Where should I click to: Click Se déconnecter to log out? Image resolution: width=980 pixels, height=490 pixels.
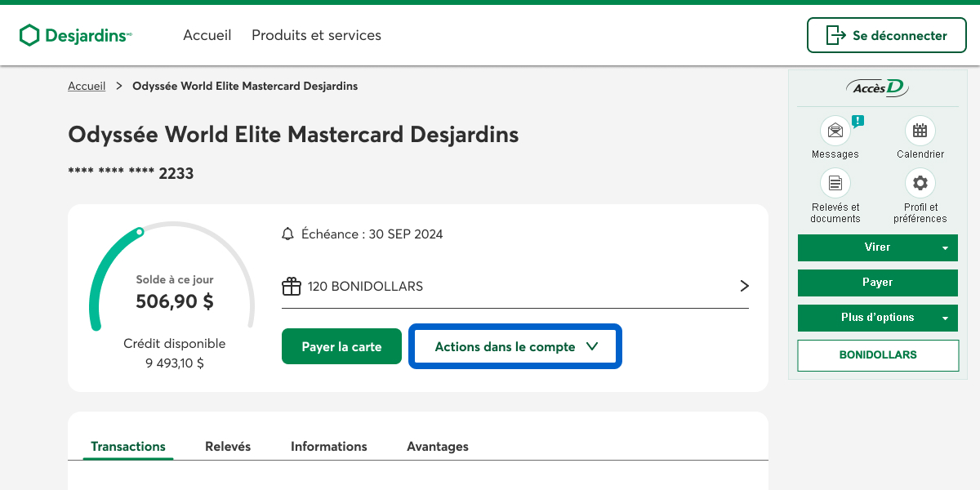(886, 35)
